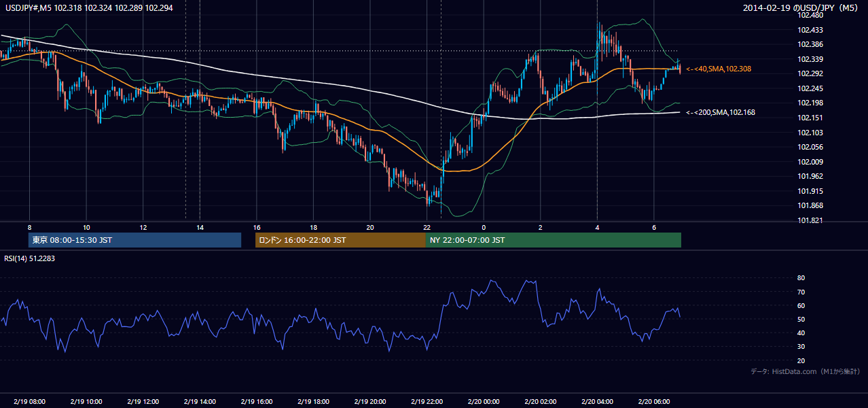Click the 2/20 04:00 time label

597,402
